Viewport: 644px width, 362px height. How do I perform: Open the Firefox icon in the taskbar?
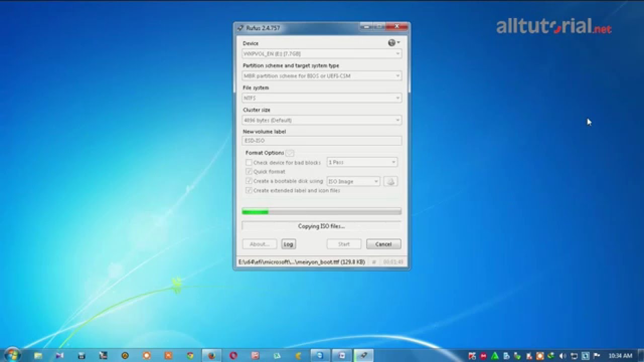pos(212,355)
